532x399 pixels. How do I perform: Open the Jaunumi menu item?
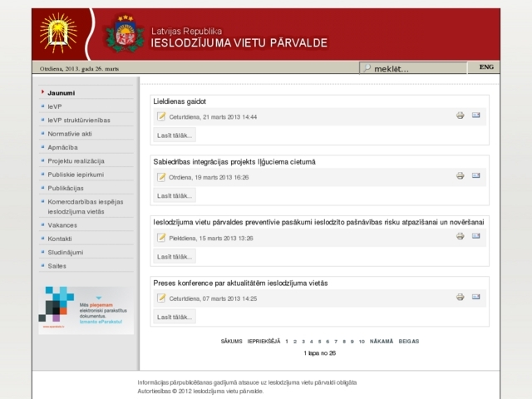point(61,93)
